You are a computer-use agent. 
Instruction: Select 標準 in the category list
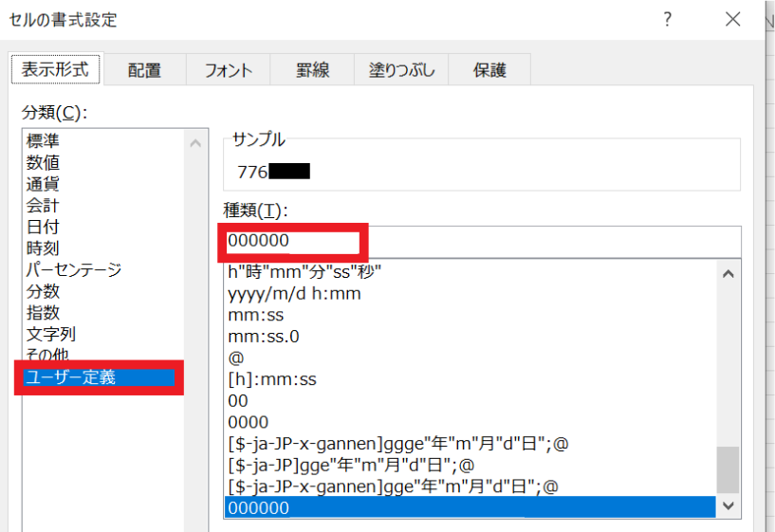[x=43, y=141]
